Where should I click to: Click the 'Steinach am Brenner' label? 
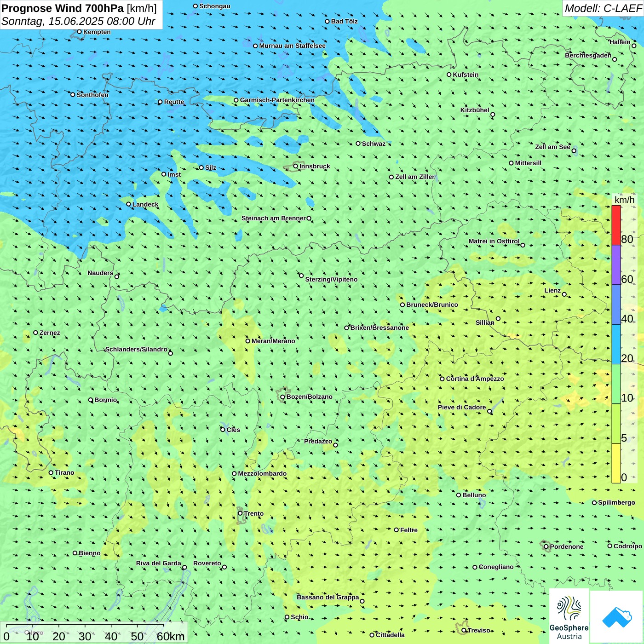[x=273, y=218]
